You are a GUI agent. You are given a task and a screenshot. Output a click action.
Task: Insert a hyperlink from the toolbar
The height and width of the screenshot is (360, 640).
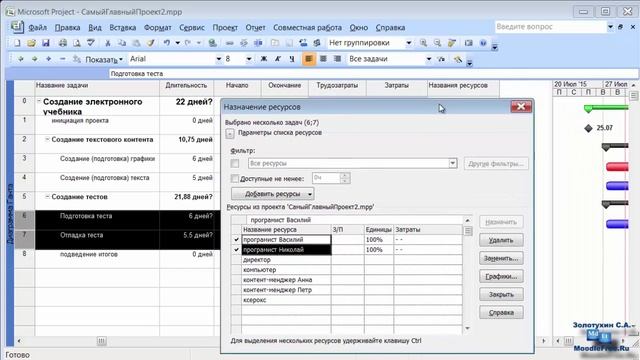coord(212,43)
